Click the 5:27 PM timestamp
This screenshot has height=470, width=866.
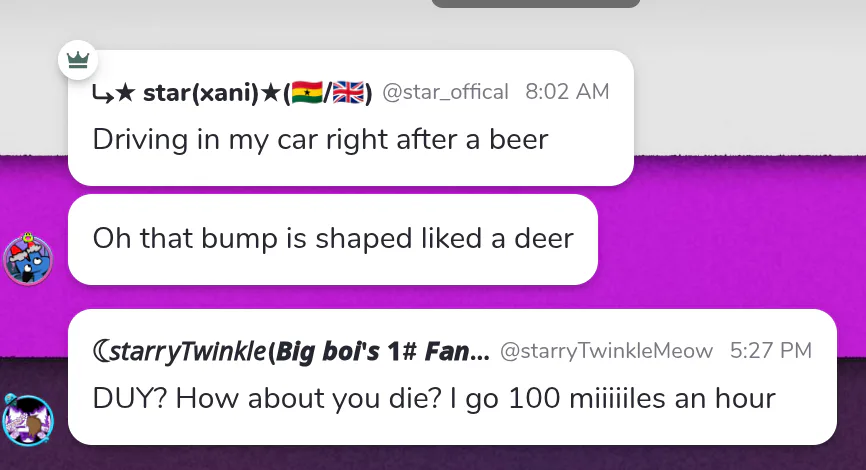[x=770, y=351]
